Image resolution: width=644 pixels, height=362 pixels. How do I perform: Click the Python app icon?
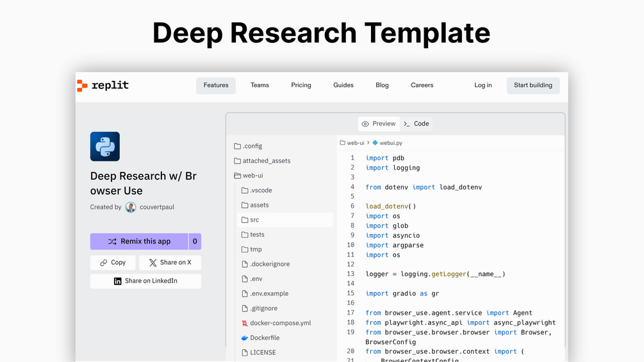coord(104,147)
